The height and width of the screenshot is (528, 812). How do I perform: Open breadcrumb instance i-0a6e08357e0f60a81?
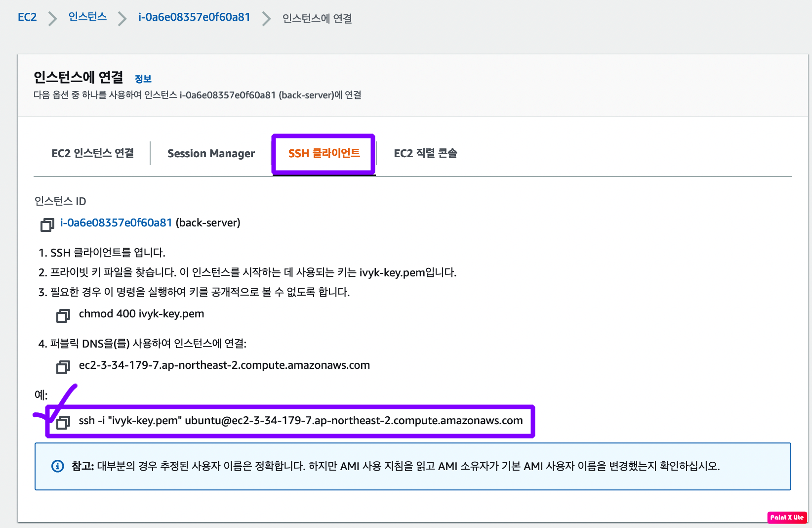click(x=194, y=17)
